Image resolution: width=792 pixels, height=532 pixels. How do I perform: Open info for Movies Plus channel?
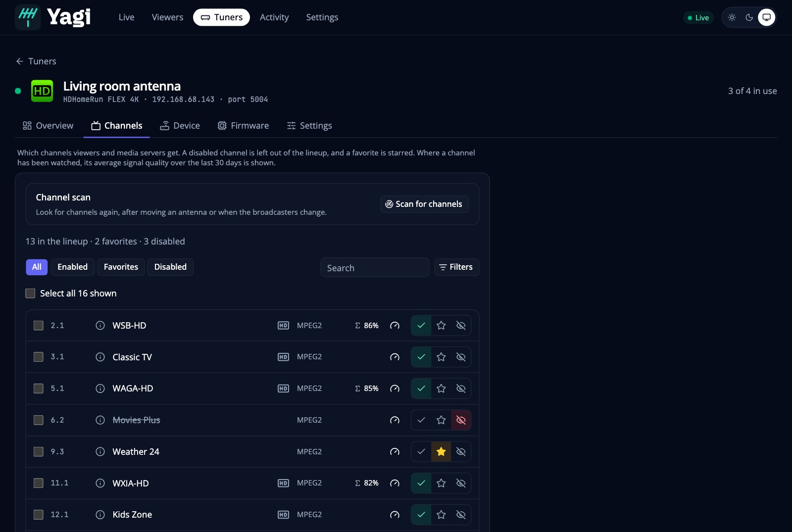[x=100, y=420]
